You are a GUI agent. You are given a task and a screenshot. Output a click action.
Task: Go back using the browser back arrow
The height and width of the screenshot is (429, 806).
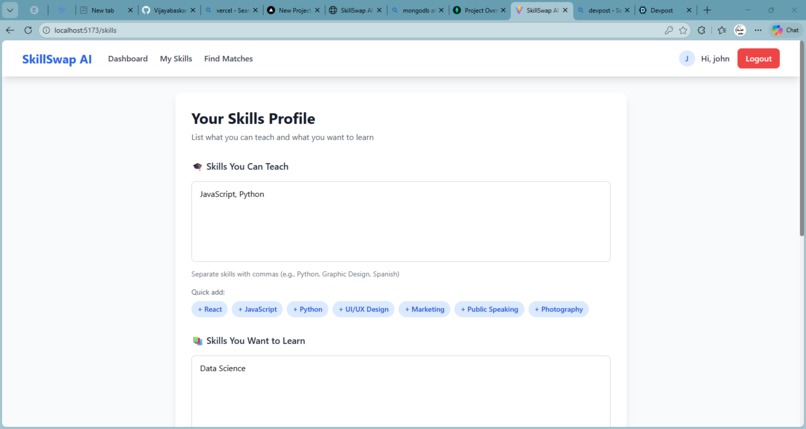click(10, 30)
